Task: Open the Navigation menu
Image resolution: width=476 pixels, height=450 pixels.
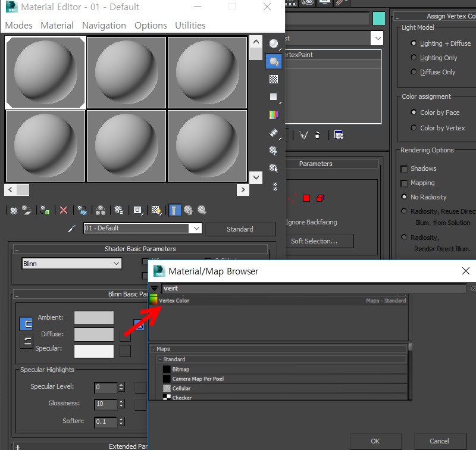Action: pos(104,26)
